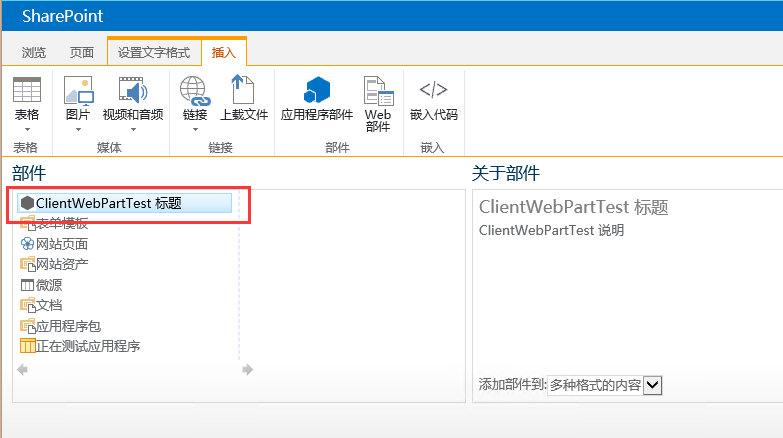The image size is (783, 438).
Task: Switch to the 浏览 tab
Action: click(x=33, y=52)
